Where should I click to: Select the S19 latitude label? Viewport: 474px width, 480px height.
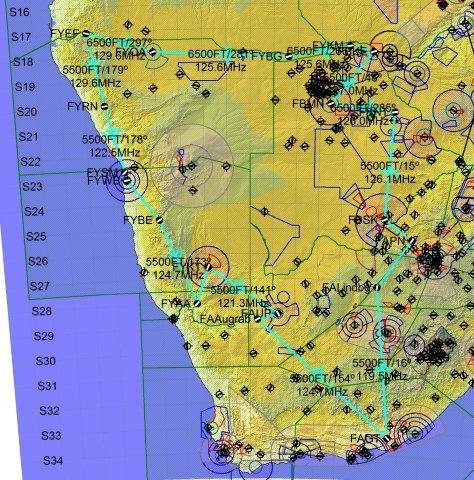coord(25,87)
